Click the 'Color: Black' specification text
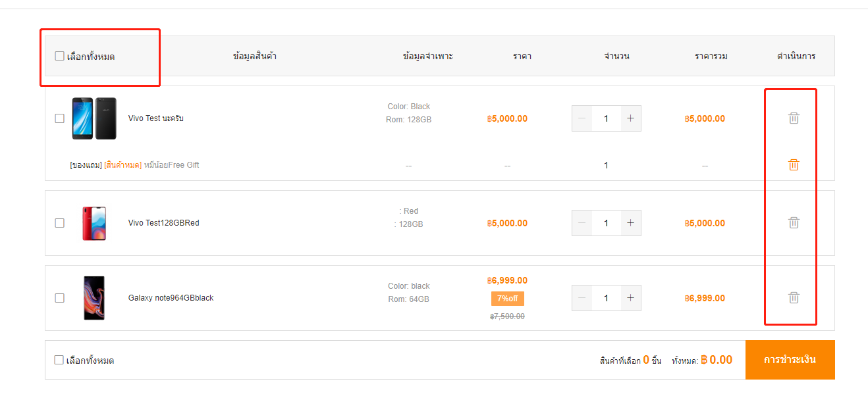Image resolution: width=868 pixels, height=396 pixels. tap(408, 107)
